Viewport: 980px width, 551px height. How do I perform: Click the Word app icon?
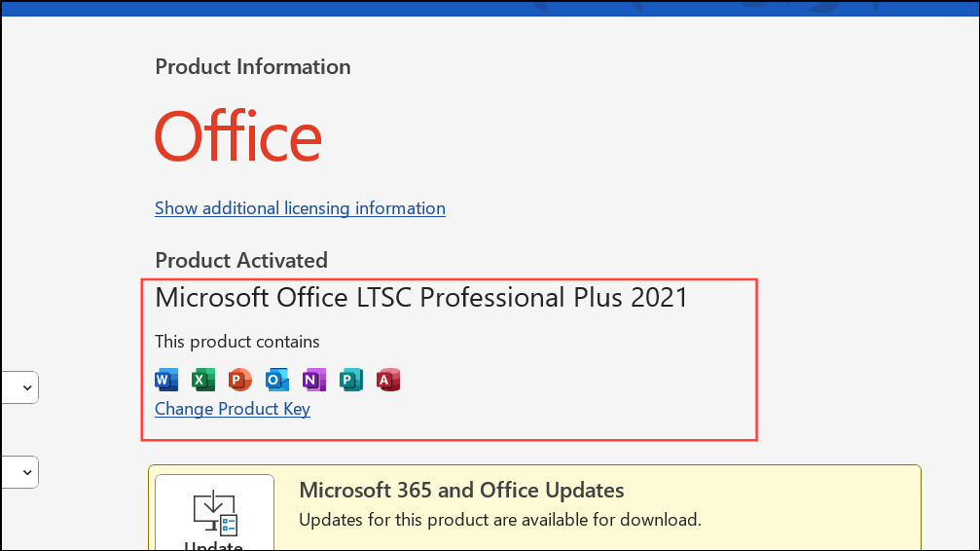166,380
